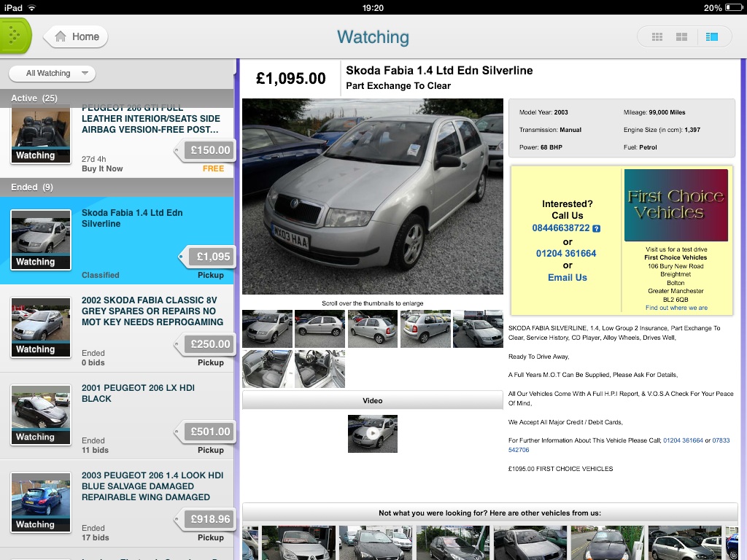The width and height of the screenshot is (747, 560).
Task: Select the Active (25) section header
Action: pos(117,98)
